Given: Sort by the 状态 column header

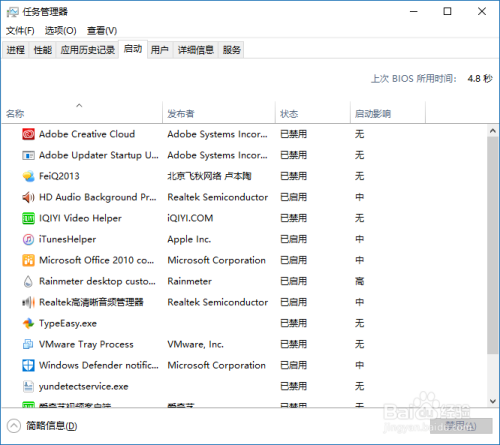Looking at the screenshot, I should click(313, 113).
